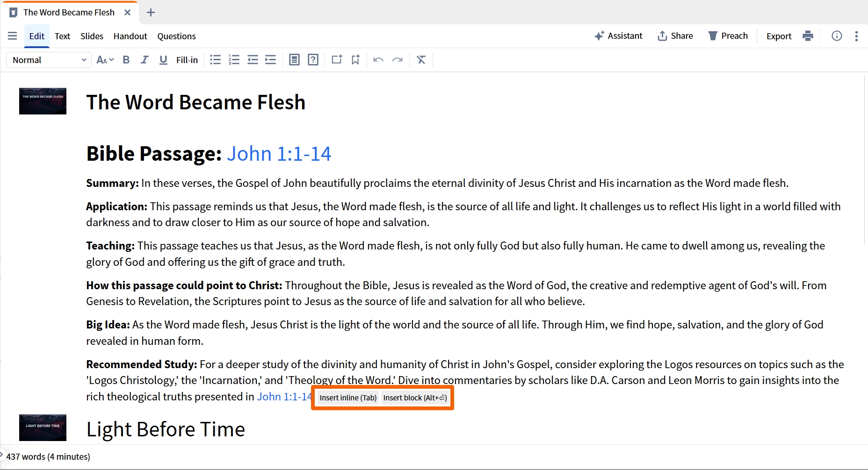868x470 pixels.
Task: Click the Export button
Action: (x=779, y=36)
